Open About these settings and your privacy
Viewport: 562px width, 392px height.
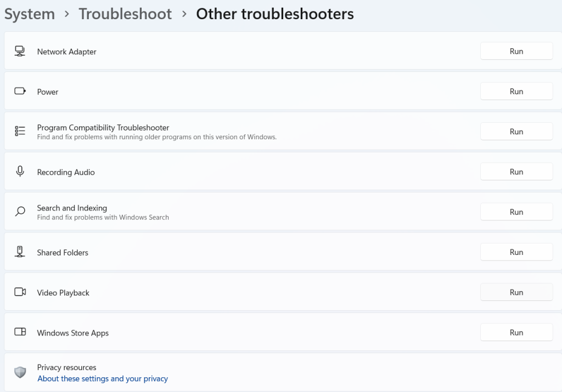pyautogui.click(x=103, y=379)
